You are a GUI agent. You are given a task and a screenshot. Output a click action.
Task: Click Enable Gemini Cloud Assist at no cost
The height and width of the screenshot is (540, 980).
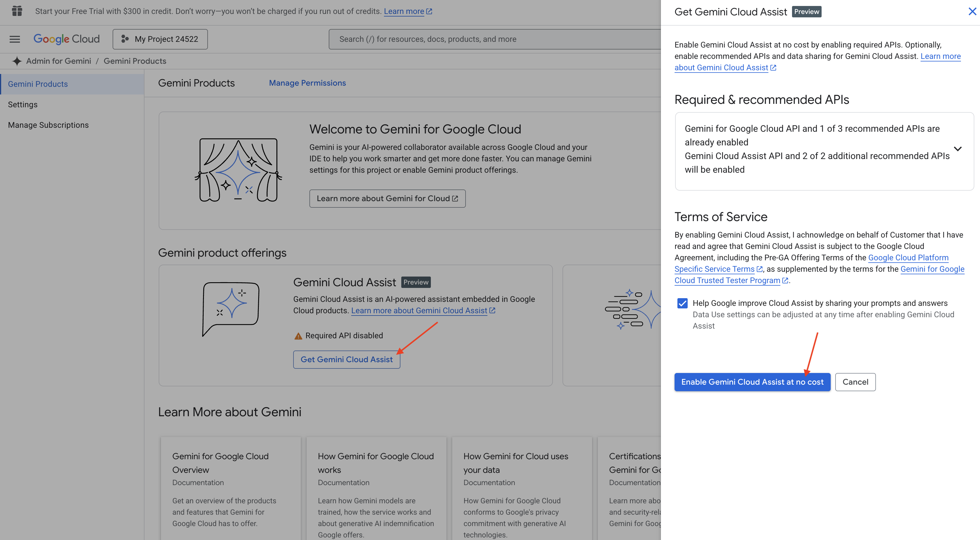(752, 382)
